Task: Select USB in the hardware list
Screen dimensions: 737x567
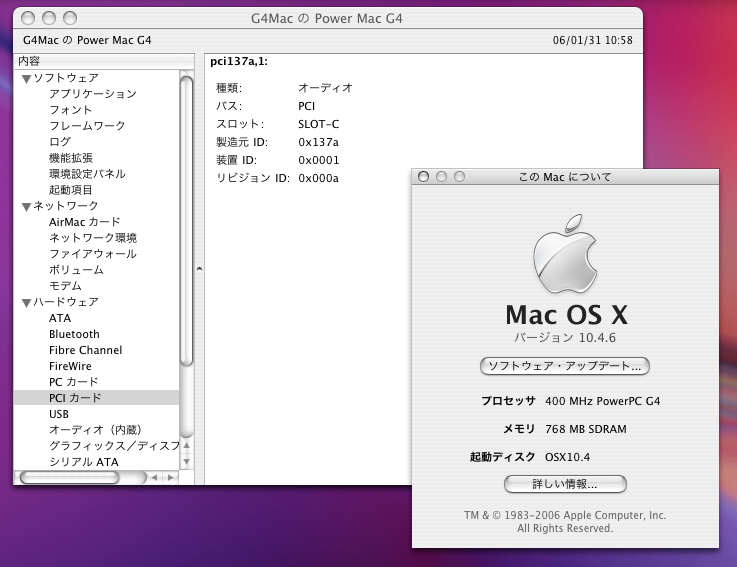Action: point(59,414)
